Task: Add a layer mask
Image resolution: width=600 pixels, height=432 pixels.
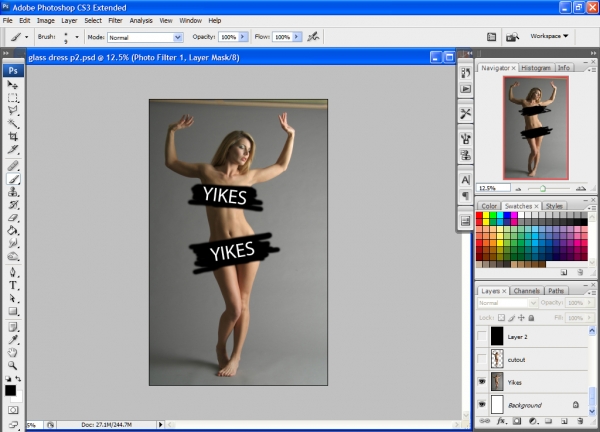Action: point(517,421)
